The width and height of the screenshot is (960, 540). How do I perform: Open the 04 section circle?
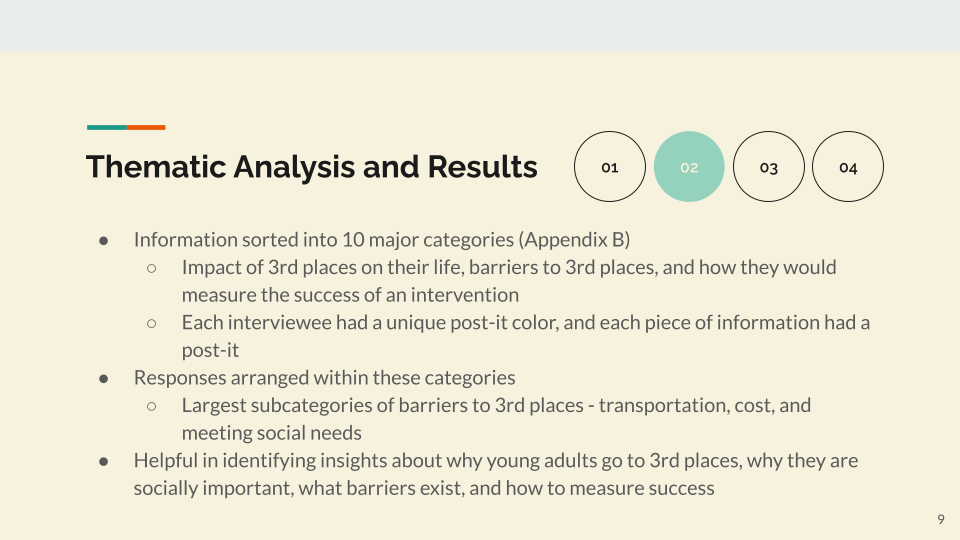(848, 167)
